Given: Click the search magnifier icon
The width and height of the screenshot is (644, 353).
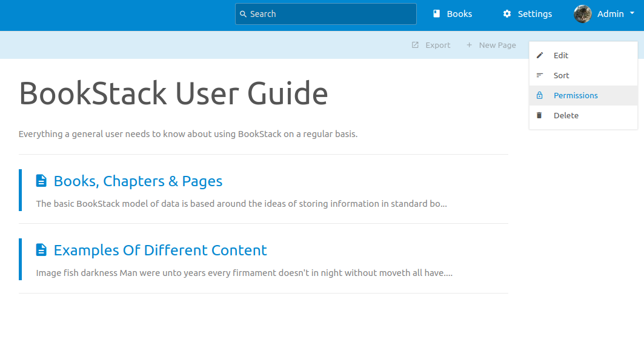Looking at the screenshot, I should pyautogui.click(x=243, y=14).
